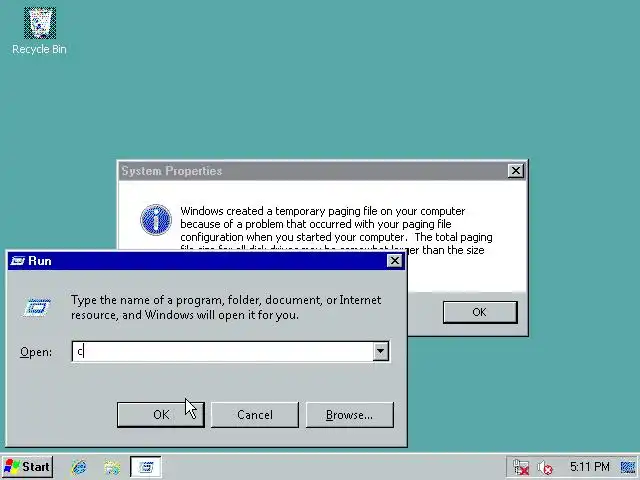Click the blue info icon in System Properties
Viewport: 640px width, 480px height.
(x=156, y=220)
